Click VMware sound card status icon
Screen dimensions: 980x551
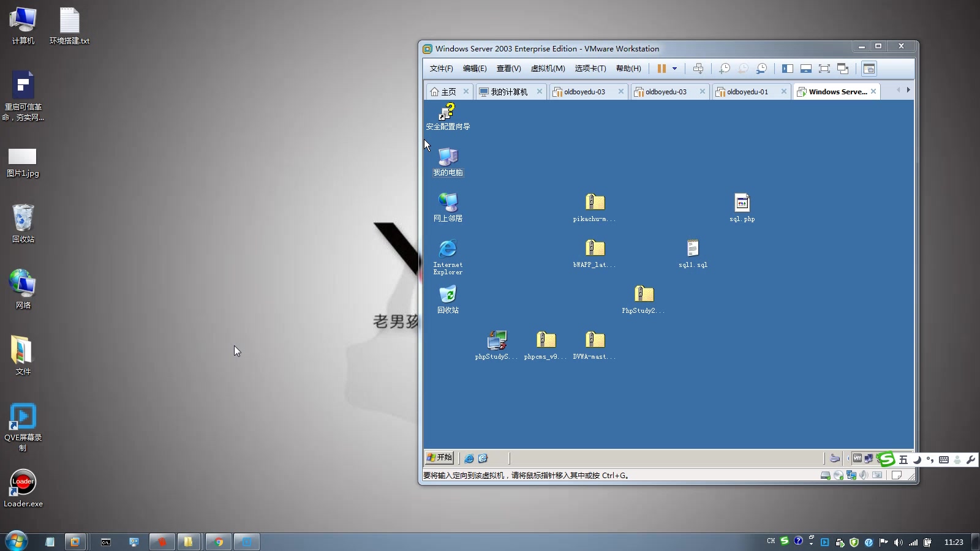coord(864,476)
